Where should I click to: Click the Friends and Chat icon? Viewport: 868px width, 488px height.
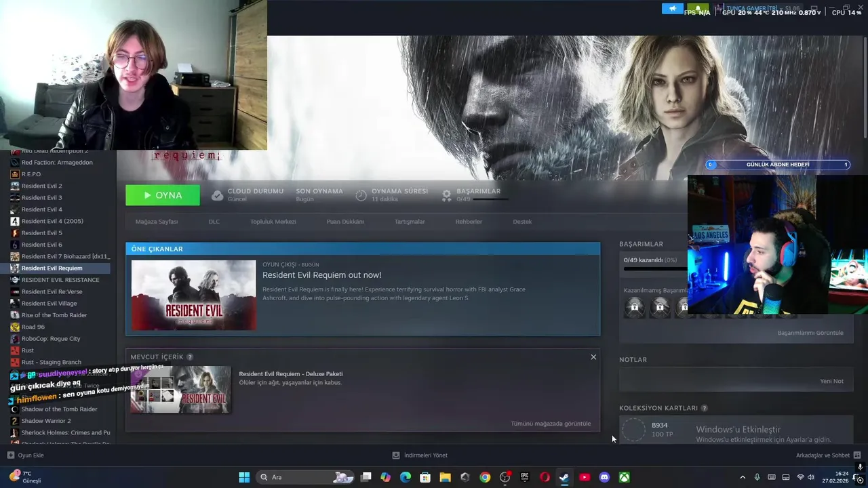857,455
